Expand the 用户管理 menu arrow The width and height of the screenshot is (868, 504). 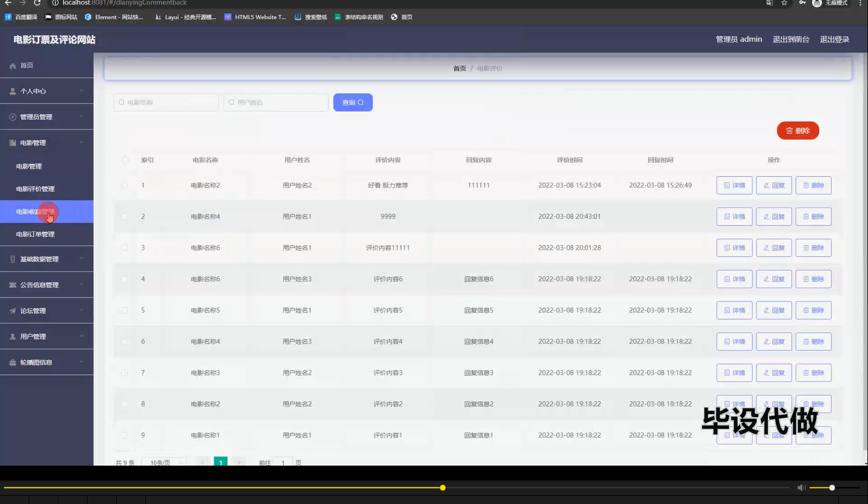click(82, 336)
